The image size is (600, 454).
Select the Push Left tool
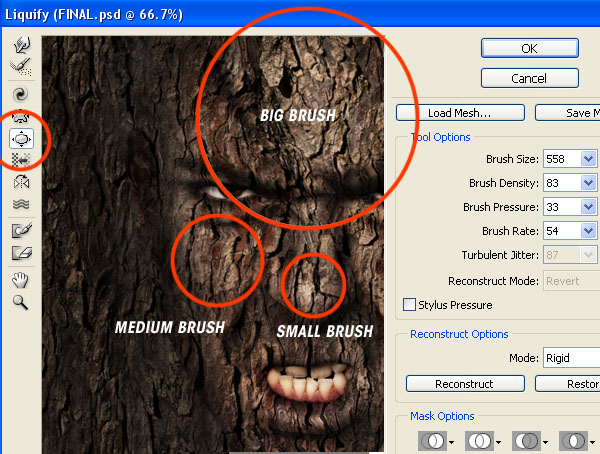(x=19, y=160)
